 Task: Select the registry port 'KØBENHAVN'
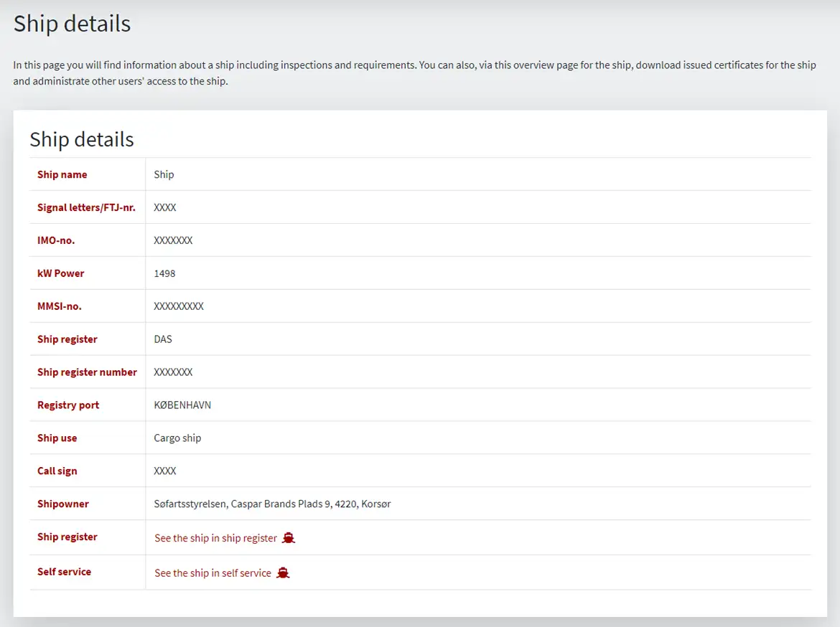(182, 405)
